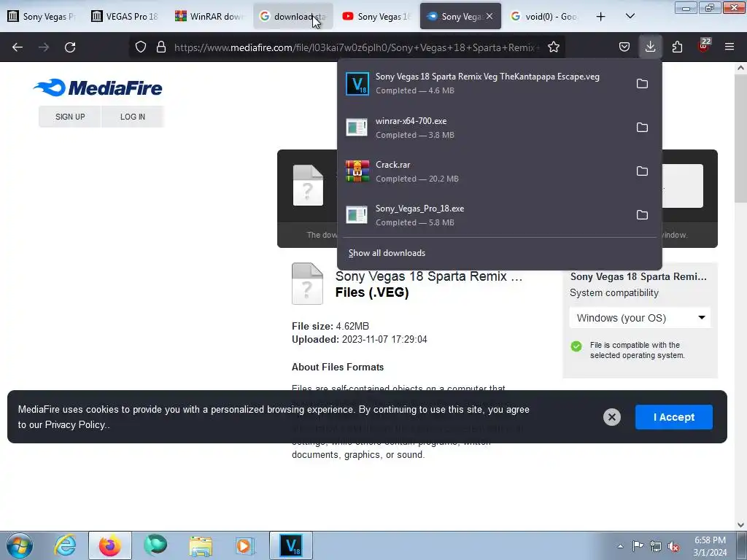Click the Firefox taskbar icon

(x=109, y=545)
